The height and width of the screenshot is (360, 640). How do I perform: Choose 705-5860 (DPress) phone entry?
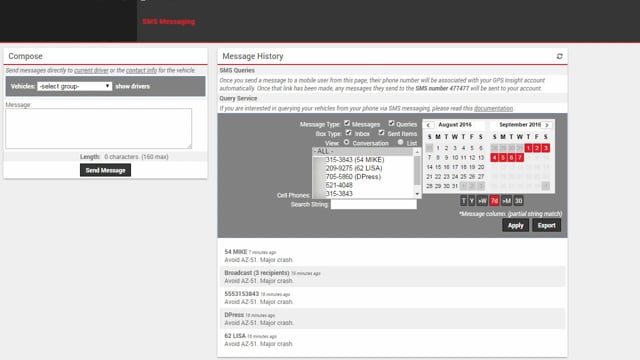[x=362, y=177]
